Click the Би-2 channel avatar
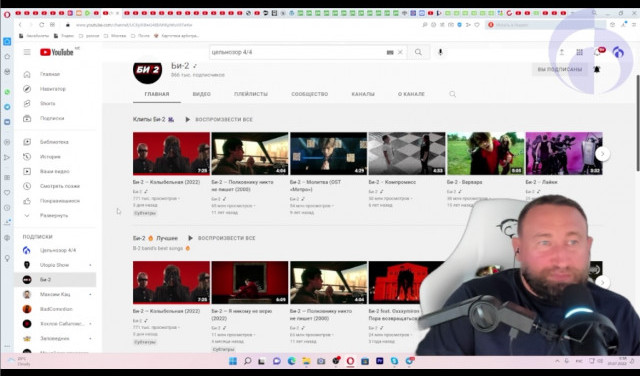This screenshot has height=376, width=640. click(147, 72)
